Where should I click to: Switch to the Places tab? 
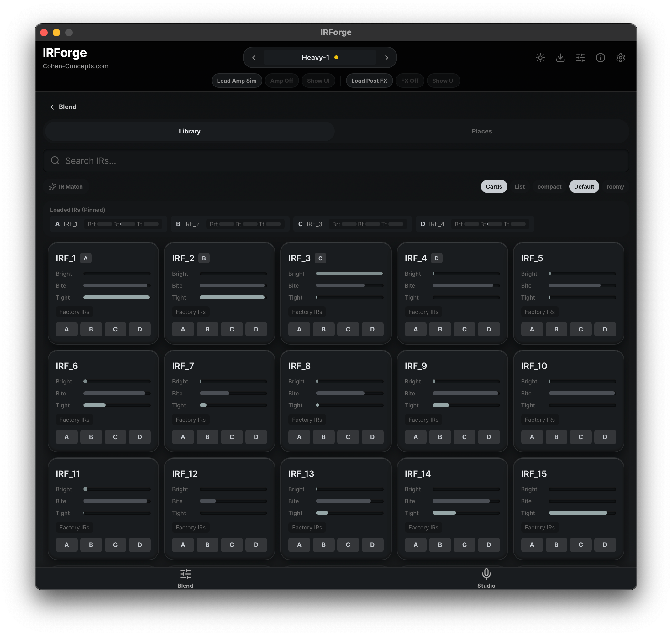482,131
